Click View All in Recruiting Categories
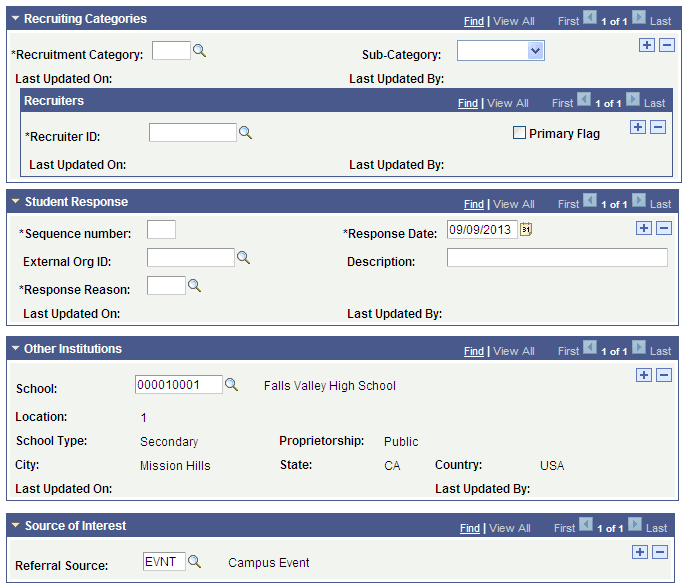 513,21
